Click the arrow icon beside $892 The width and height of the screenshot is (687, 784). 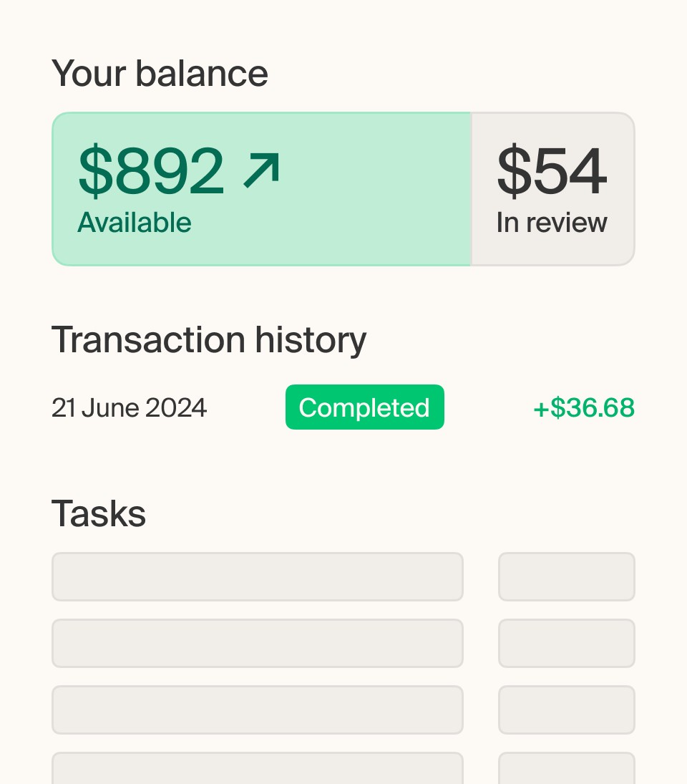point(260,170)
